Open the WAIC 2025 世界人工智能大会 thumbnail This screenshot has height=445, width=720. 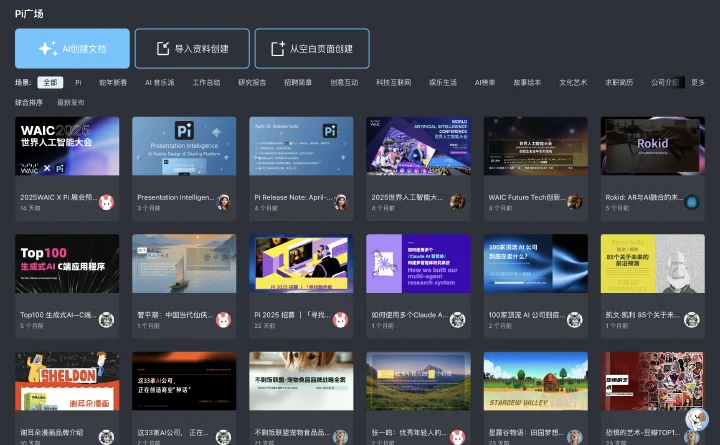[x=67, y=146]
